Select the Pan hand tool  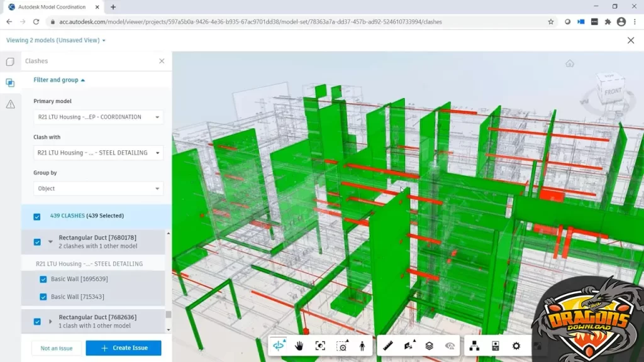(299, 345)
